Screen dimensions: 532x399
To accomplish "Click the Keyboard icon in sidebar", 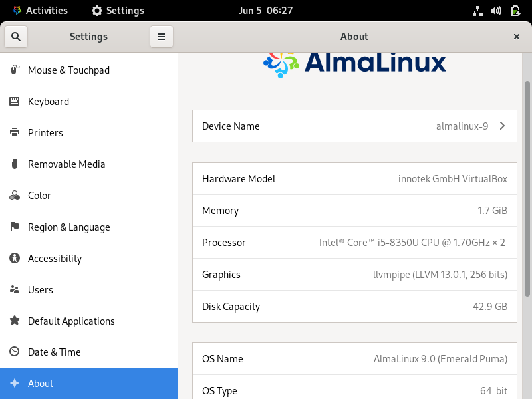I will [x=14, y=101].
